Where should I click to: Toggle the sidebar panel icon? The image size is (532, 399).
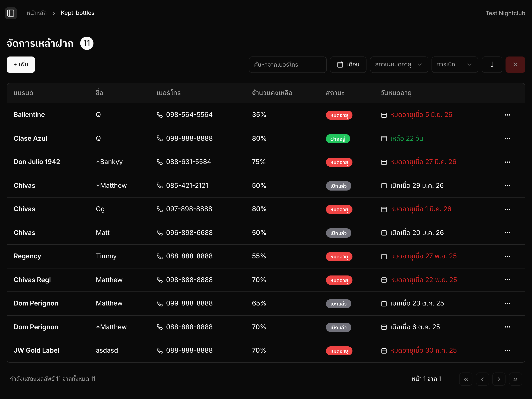pos(11,13)
